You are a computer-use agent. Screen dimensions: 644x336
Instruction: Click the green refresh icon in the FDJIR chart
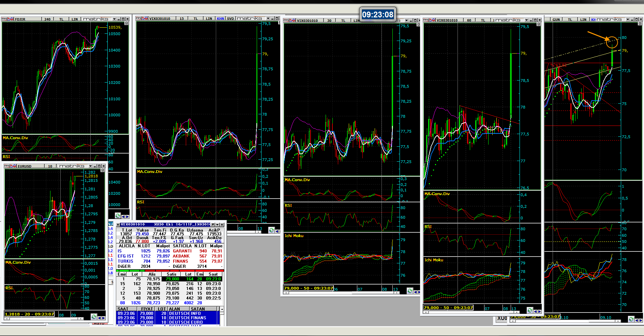coord(118,216)
